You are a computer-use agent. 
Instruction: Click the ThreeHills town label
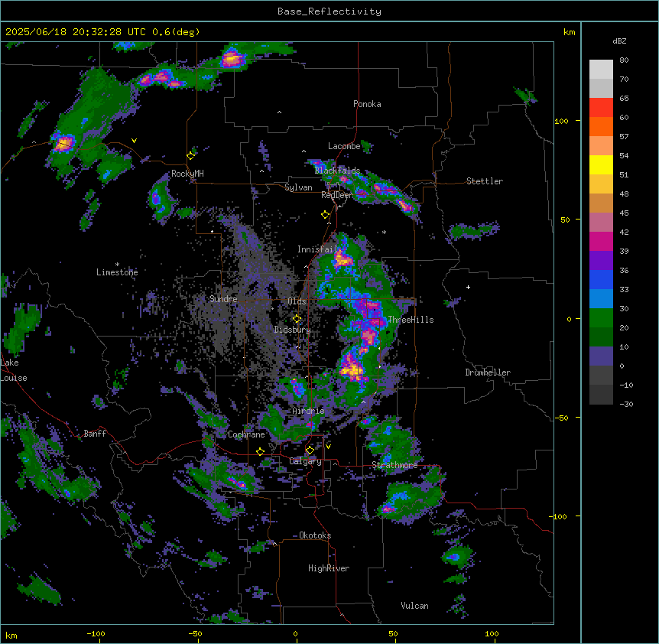pos(411,320)
